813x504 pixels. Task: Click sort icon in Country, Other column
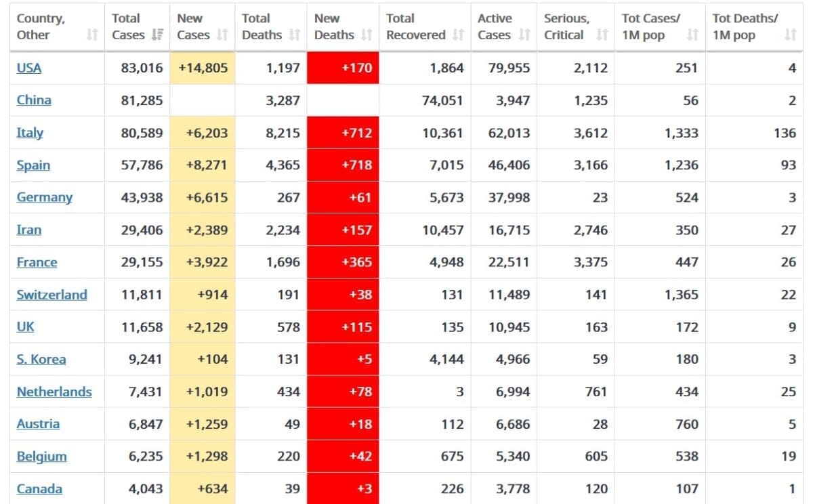pyautogui.click(x=93, y=35)
